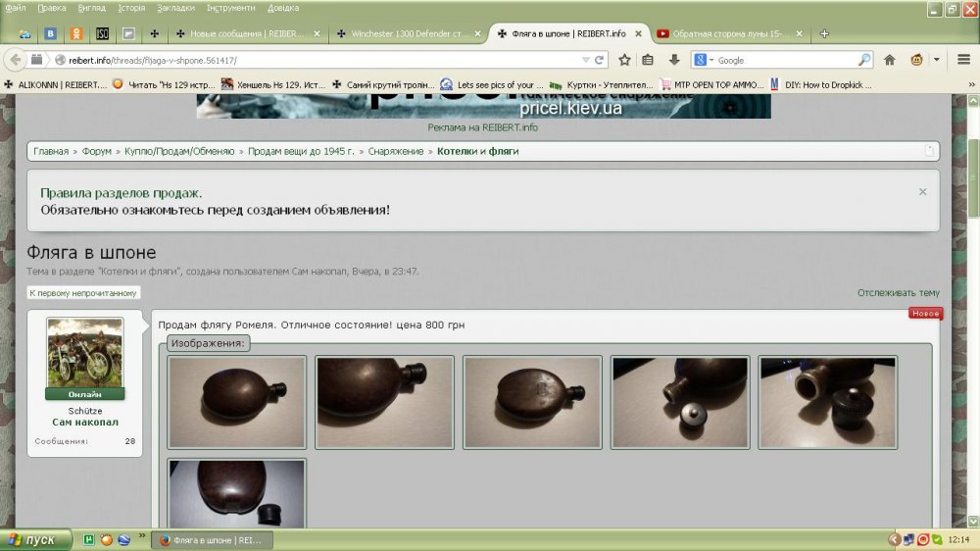Open the Закладки menu
Viewport: 980px width, 551px height.
[x=175, y=8]
